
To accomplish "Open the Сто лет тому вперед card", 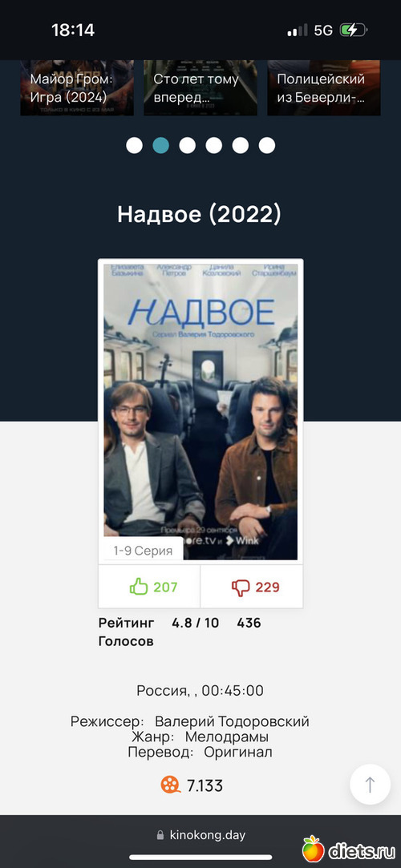I will [200, 87].
